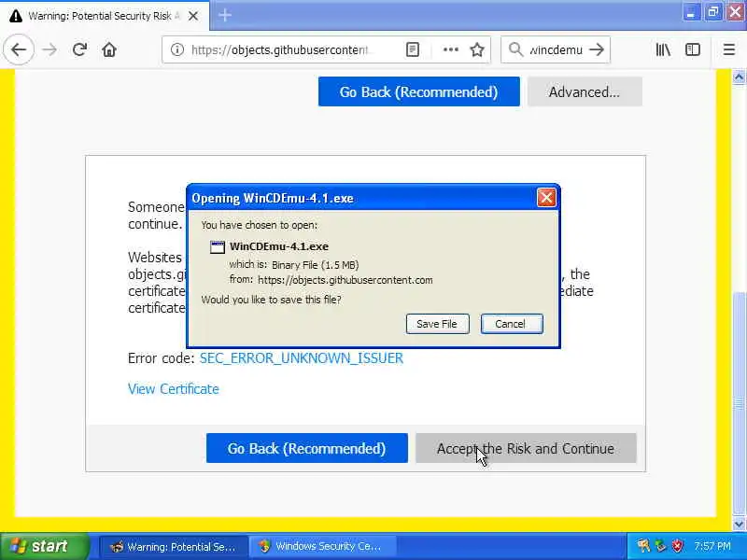Open the SEC_ERROR_UNKNOWN_ISSUER error code link
The width and height of the screenshot is (747, 560).
pyautogui.click(x=301, y=358)
